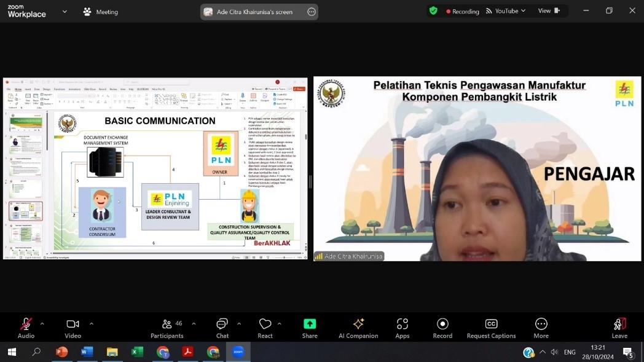Unmute the Audio microphone in Zoom
The height and width of the screenshot is (362, 644).
[26, 329]
